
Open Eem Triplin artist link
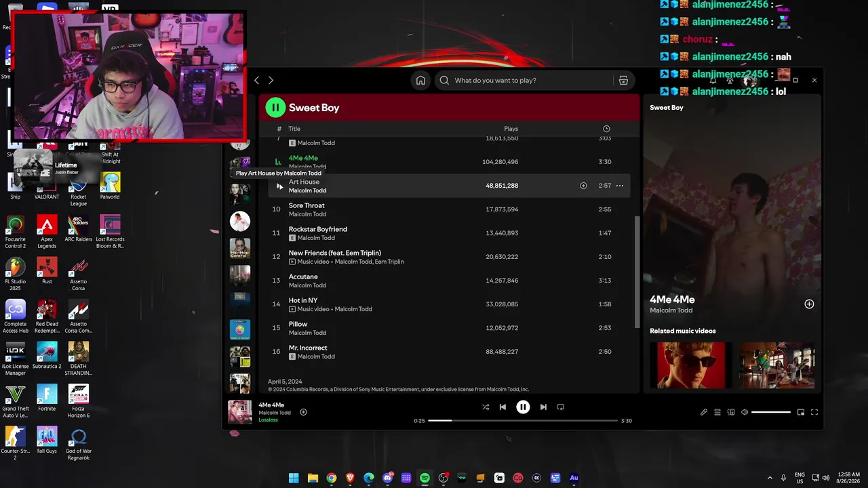pos(389,262)
